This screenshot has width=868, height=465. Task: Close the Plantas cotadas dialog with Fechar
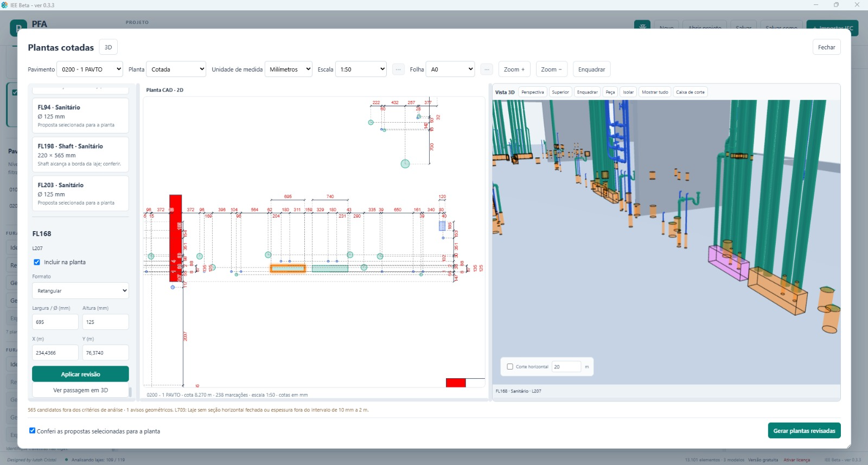point(827,47)
